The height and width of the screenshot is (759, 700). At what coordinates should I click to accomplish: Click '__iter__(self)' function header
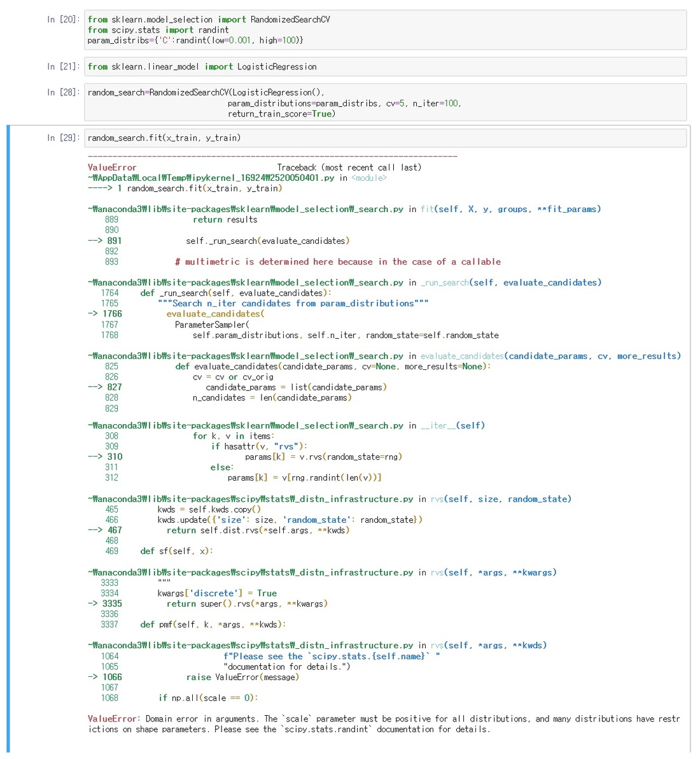(452, 425)
